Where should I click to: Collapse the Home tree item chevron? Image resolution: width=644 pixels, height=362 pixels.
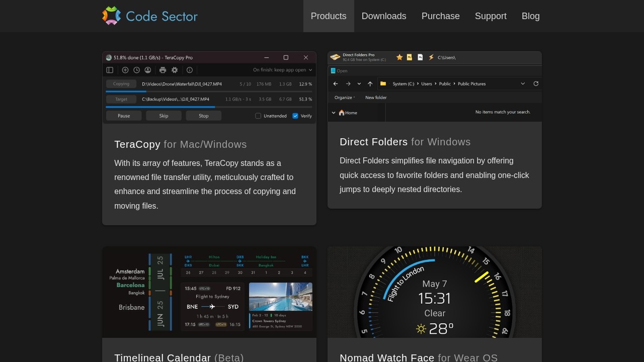coord(334,113)
